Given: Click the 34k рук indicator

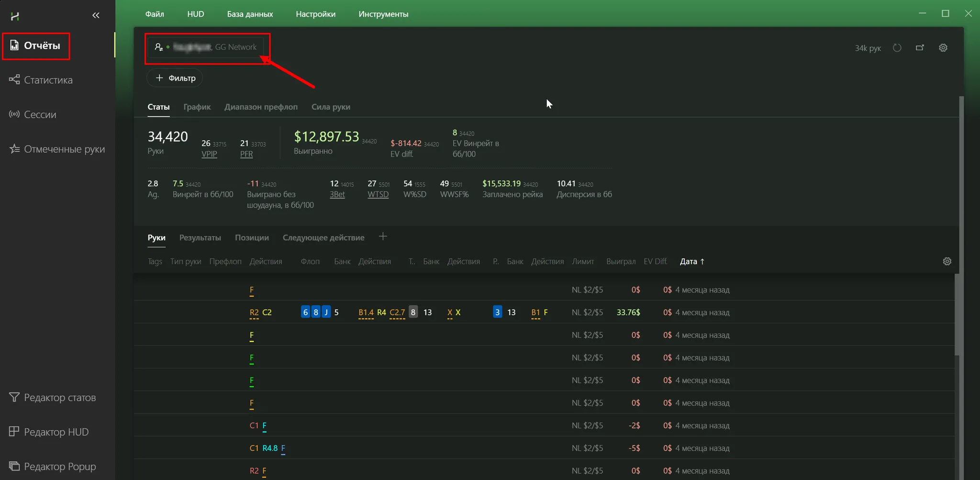Looking at the screenshot, I should pos(868,48).
